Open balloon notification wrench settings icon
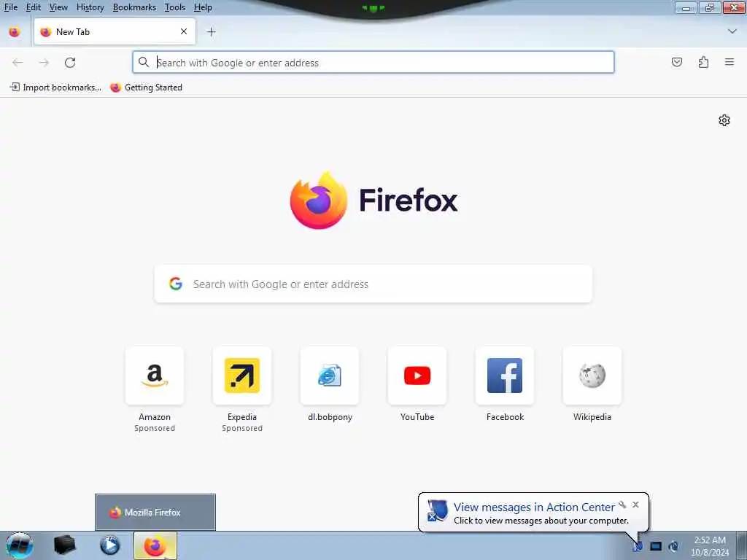The width and height of the screenshot is (747, 560). coord(622,505)
